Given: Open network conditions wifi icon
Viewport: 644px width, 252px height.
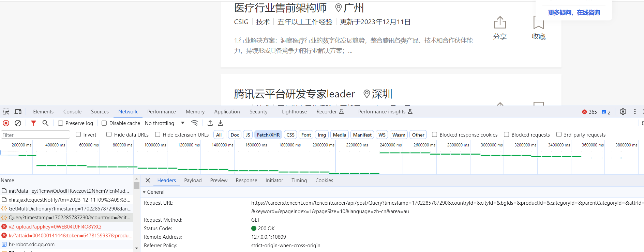Looking at the screenshot, I should coord(195,123).
